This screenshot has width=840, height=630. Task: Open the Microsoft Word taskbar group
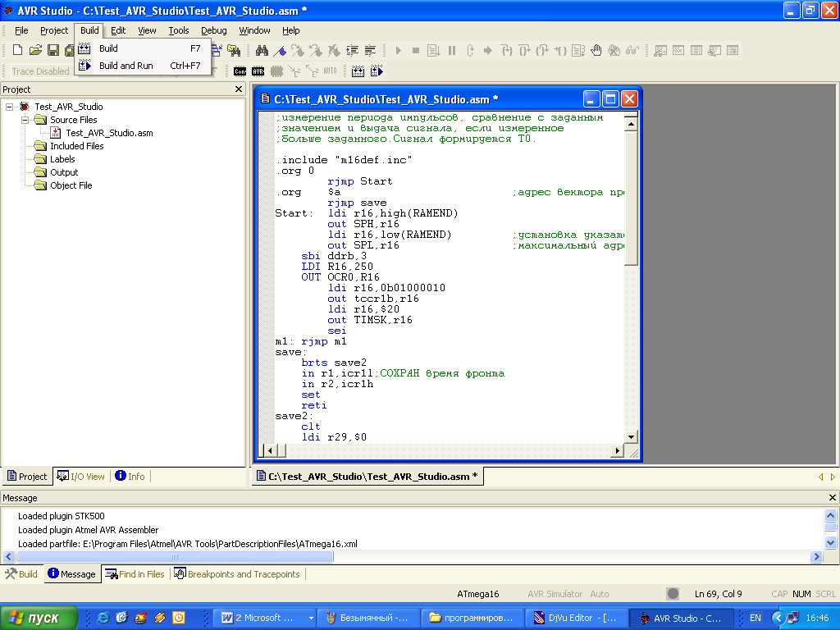tap(267, 619)
